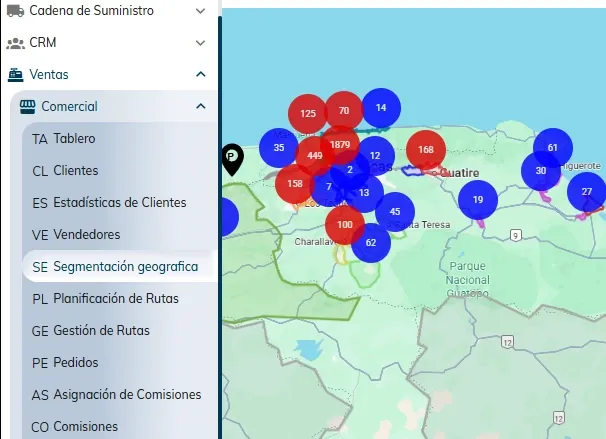Click the Ventas cash register icon

[x=15, y=74]
